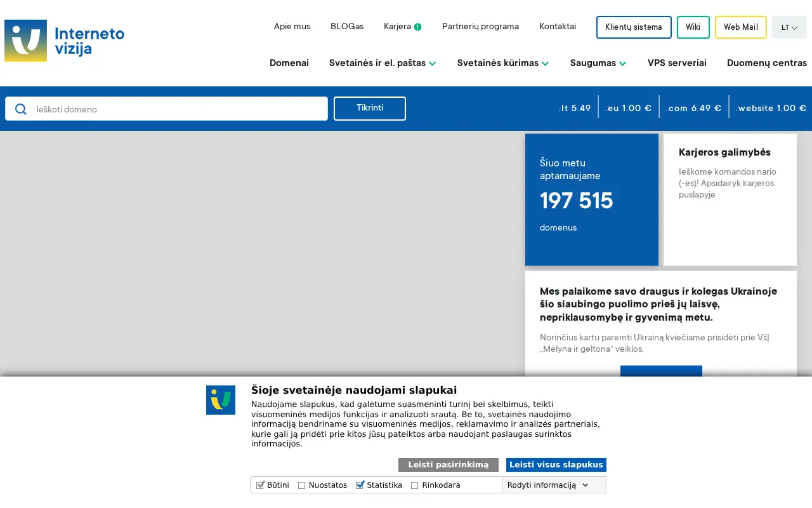Click the Šioje svetainėje naudojami slapukai heading
812x508 pixels.
[x=354, y=390]
